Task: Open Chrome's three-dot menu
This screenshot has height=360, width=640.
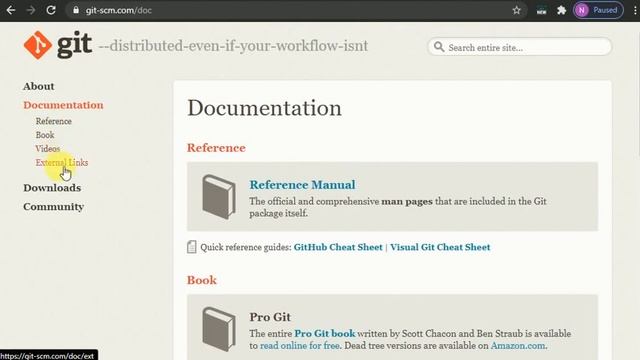Action: point(635,10)
